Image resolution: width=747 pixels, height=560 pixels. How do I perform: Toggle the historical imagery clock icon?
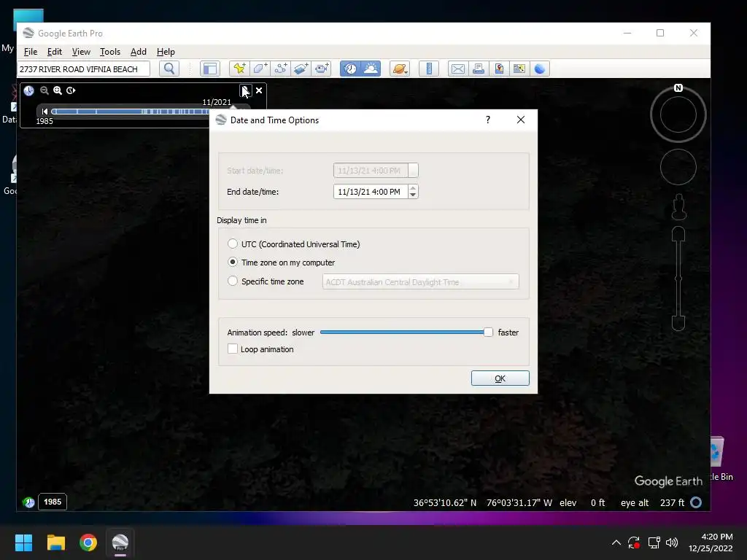coord(350,69)
